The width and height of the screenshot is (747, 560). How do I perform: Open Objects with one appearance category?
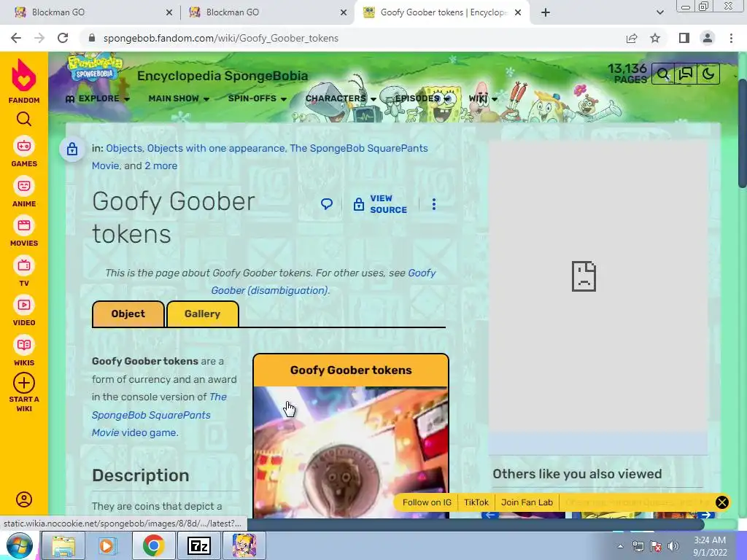tap(216, 148)
